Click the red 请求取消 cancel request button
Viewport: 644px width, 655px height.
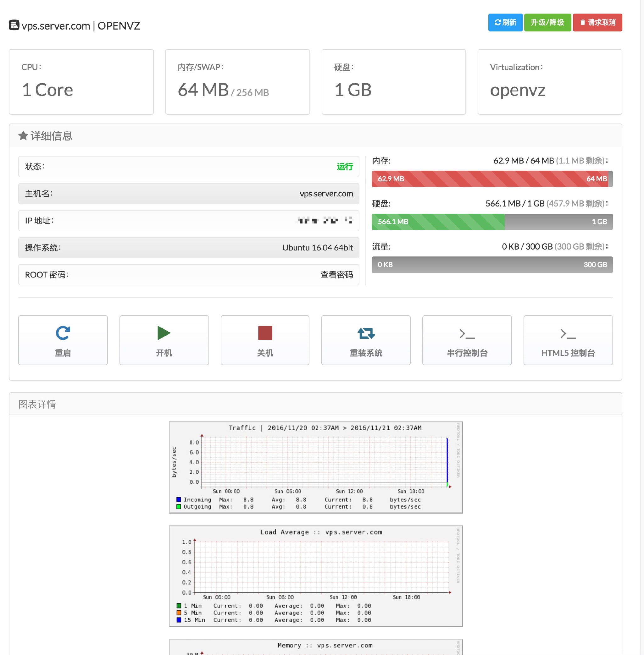[x=597, y=22]
